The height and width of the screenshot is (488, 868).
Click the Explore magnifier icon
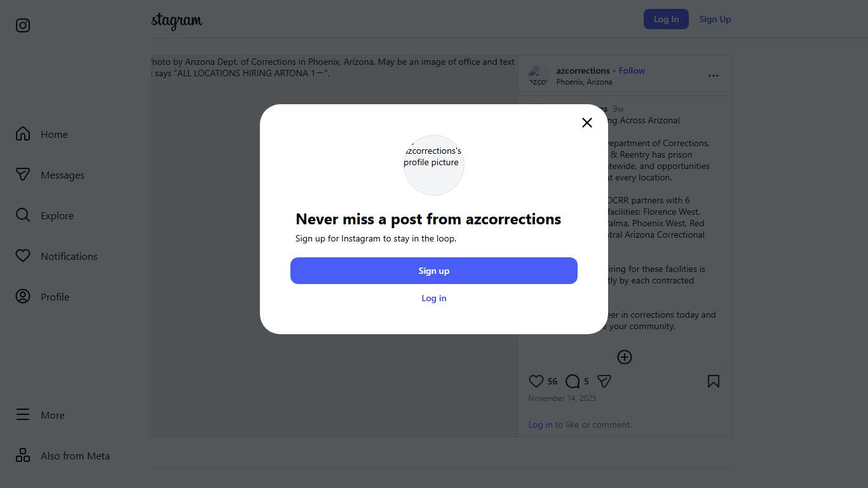[23, 215]
